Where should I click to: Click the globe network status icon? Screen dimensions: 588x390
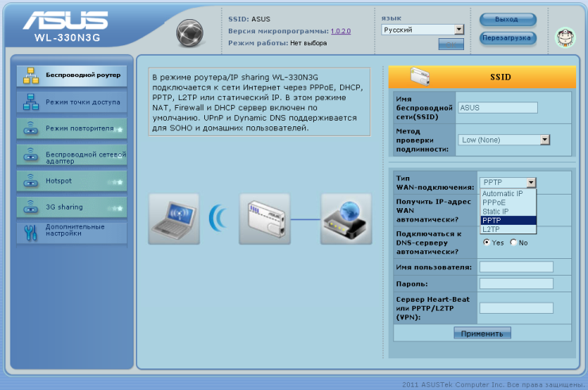(190, 33)
